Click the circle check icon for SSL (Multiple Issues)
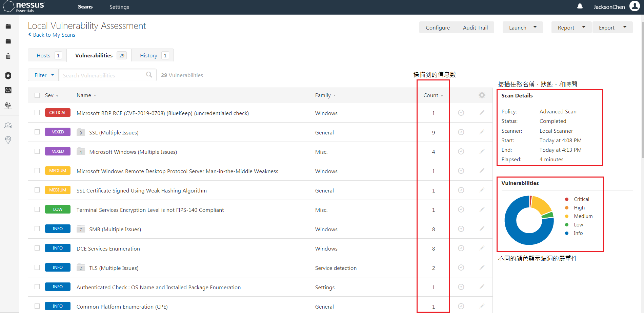Image resolution: width=644 pixels, height=313 pixels. 461,132
